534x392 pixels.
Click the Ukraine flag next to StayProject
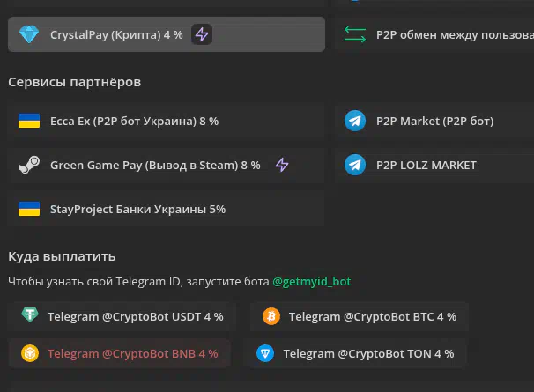(29, 209)
